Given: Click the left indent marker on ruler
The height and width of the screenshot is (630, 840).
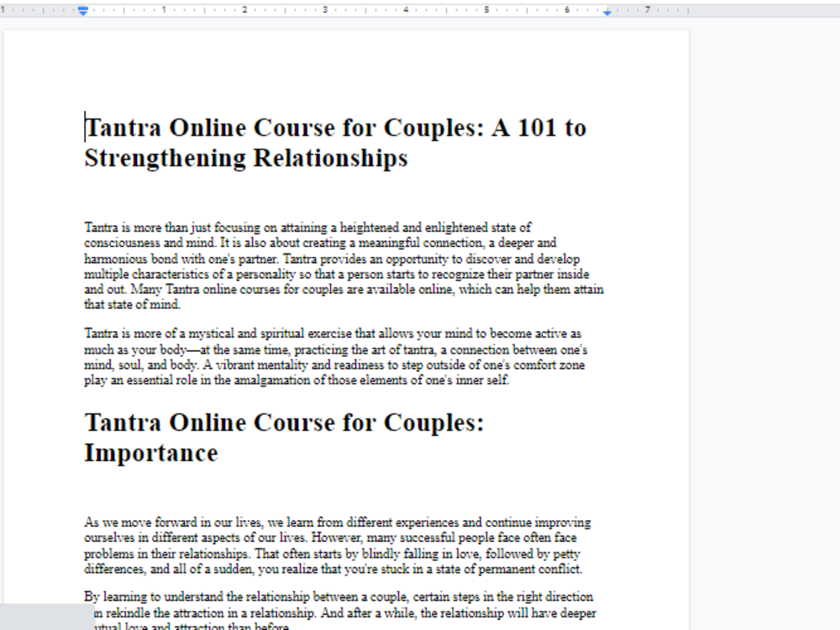Looking at the screenshot, I should tap(83, 11).
